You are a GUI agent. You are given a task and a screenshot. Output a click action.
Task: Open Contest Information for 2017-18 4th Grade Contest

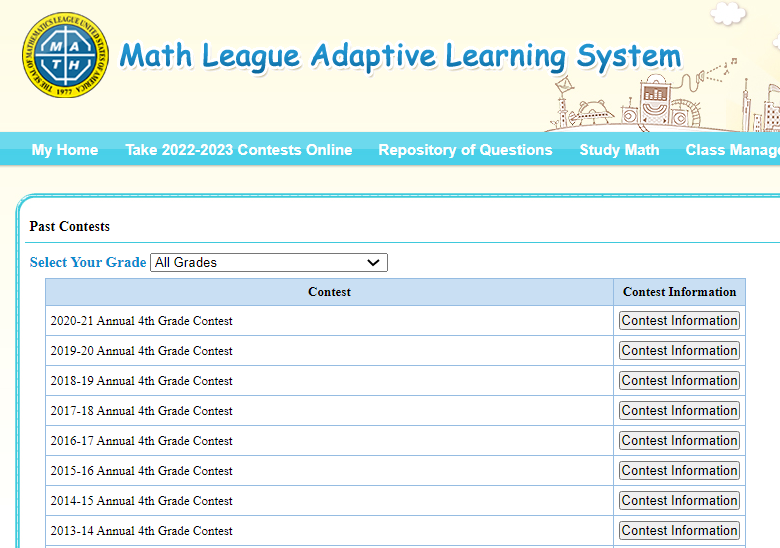(x=679, y=410)
